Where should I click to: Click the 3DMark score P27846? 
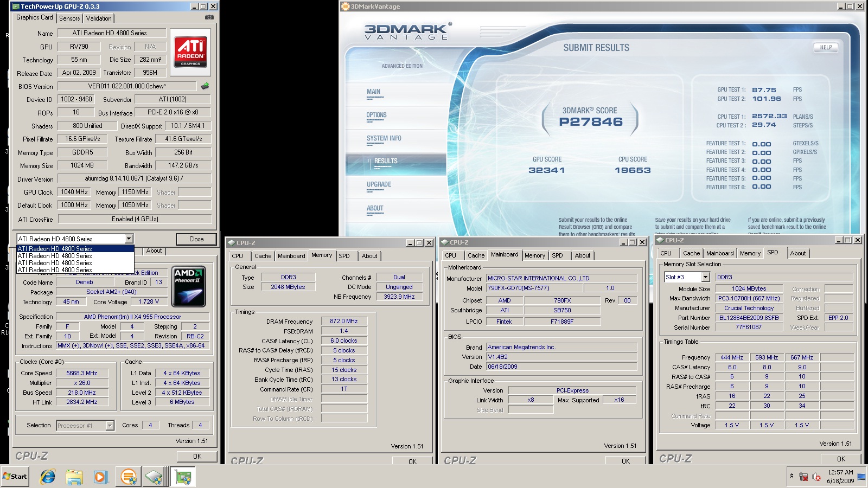tap(591, 122)
